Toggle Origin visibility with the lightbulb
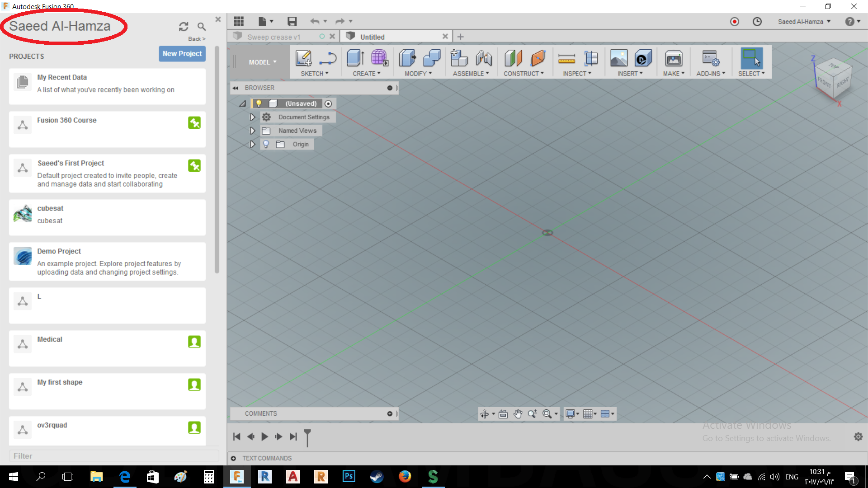Image resolution: width=868 pixels, height=488 pixels. [x=266, y=144]
